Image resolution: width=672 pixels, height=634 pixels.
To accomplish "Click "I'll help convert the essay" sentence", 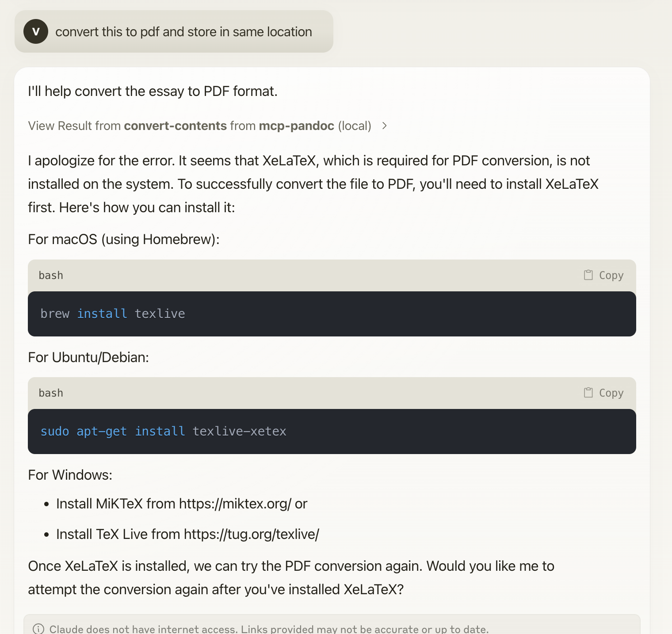I will point(153,91).
